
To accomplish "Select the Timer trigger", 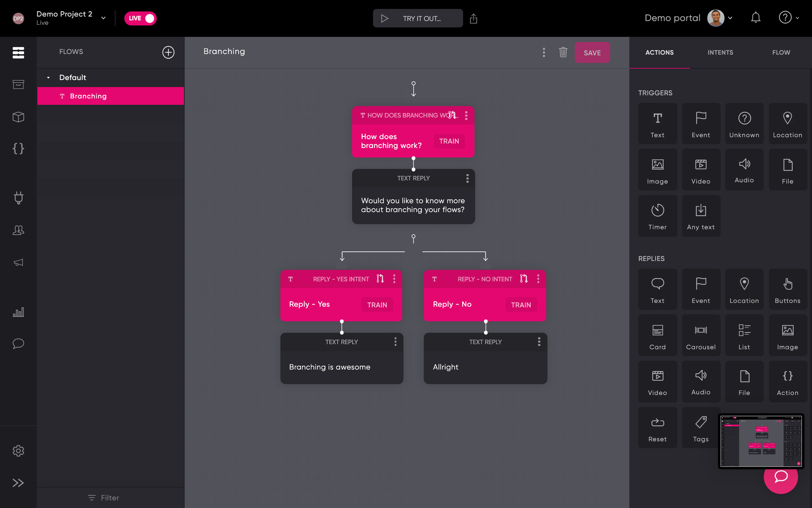I will point(657,216).
